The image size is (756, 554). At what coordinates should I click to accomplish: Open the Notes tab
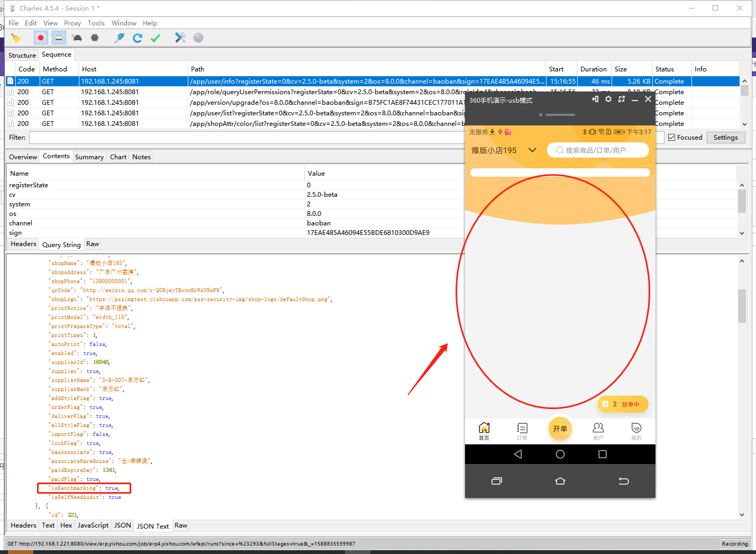pos(141,157)
